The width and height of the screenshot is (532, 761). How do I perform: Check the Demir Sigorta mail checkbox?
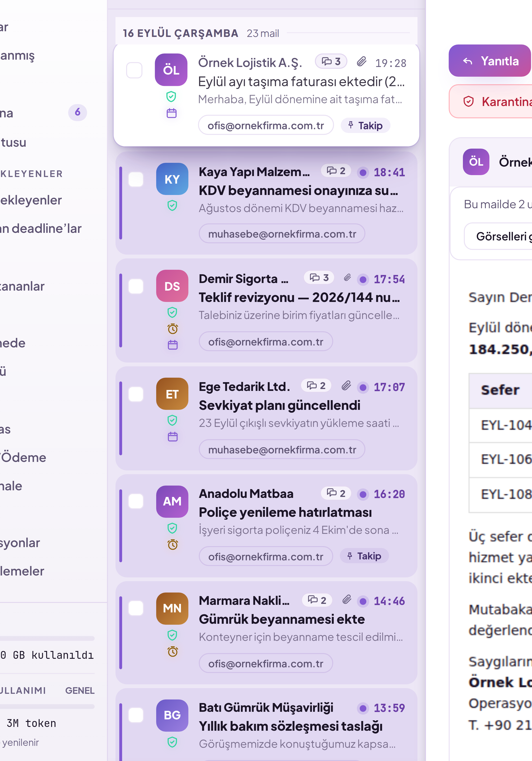pos(136,286)
